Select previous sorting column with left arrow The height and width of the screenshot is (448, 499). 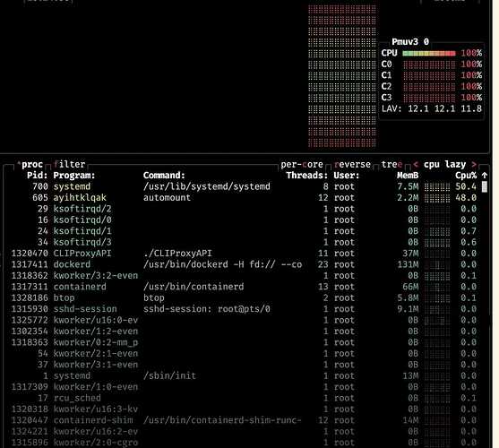click(416, 164)
